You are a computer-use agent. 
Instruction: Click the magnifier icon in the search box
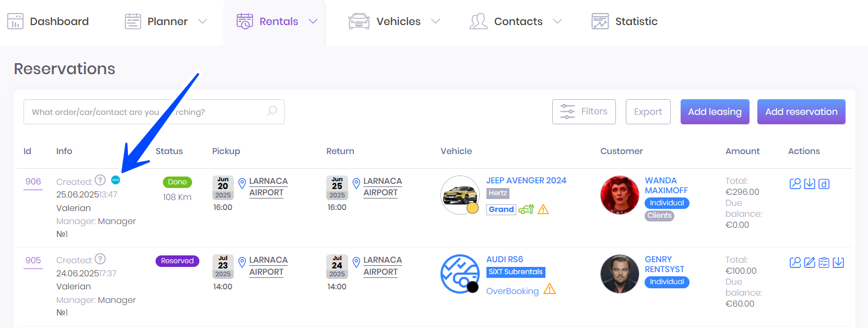click(272, 111)
